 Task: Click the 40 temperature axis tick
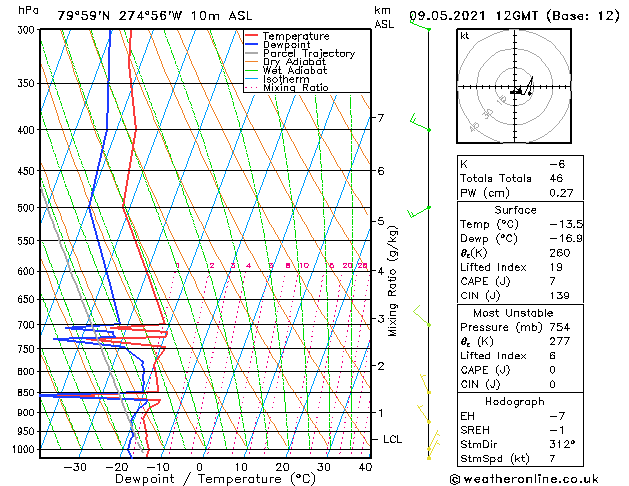(365, 467)
